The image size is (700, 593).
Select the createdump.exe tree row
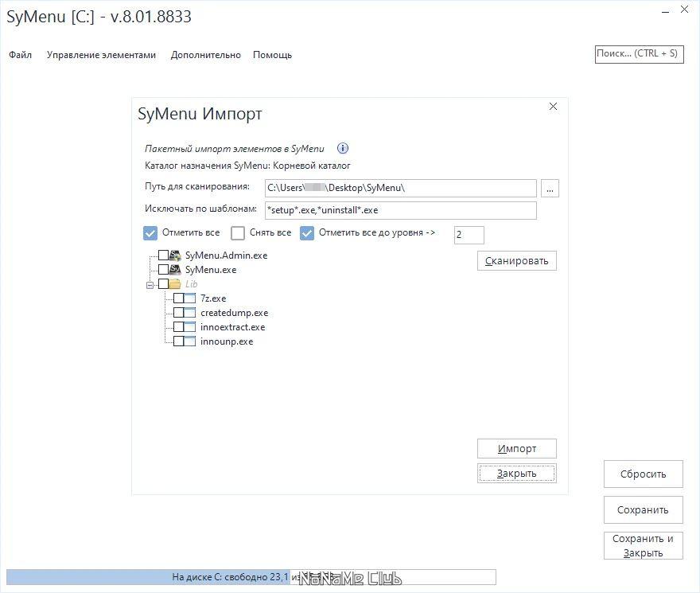pos(235,313)
